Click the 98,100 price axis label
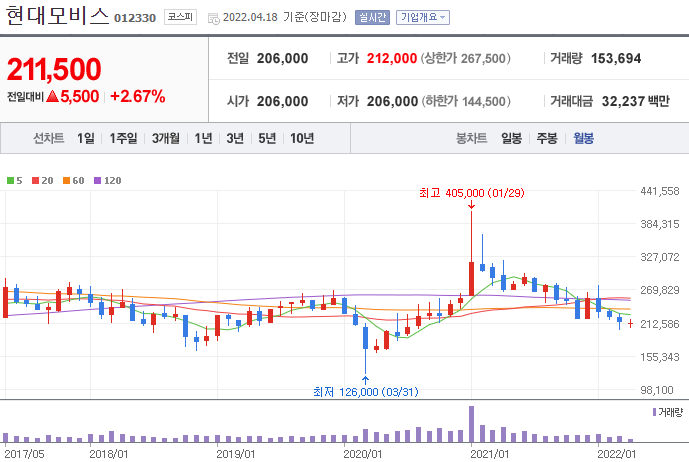Viewport: 689px width, 462px height. click(x=657, y=390)
